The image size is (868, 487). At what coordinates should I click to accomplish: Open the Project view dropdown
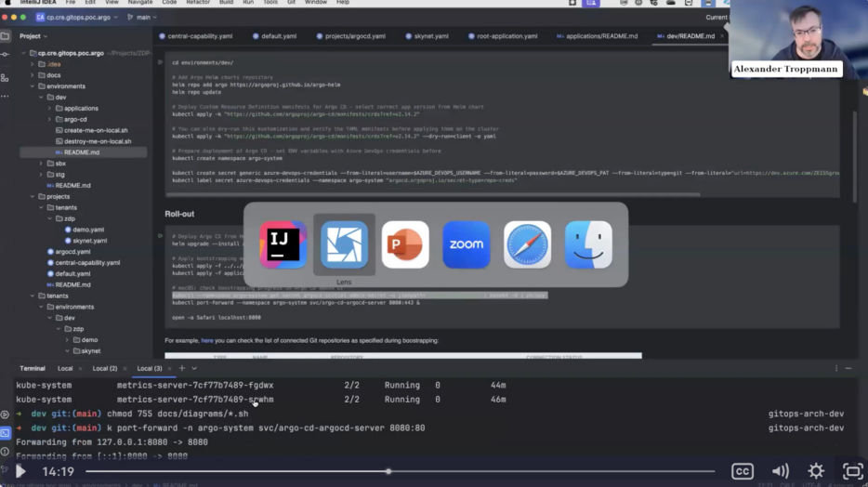pos(33,36)
